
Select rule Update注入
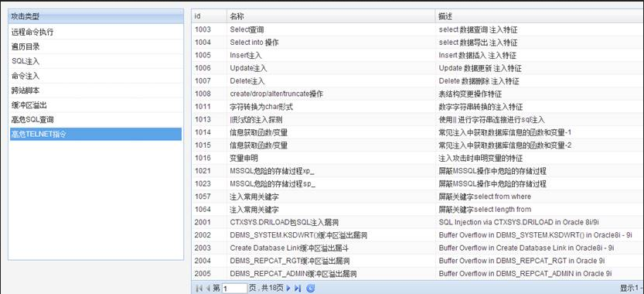point(417,68)
